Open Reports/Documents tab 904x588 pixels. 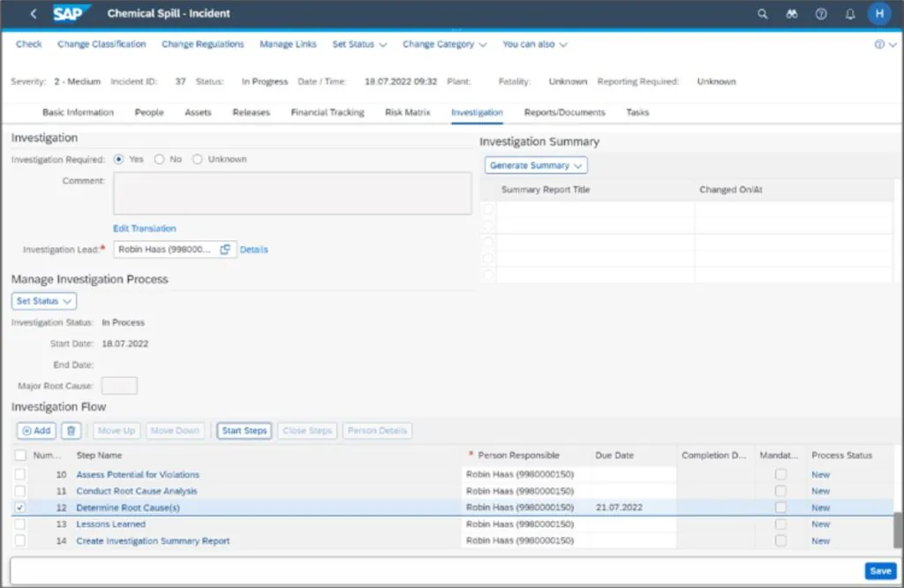564,112
